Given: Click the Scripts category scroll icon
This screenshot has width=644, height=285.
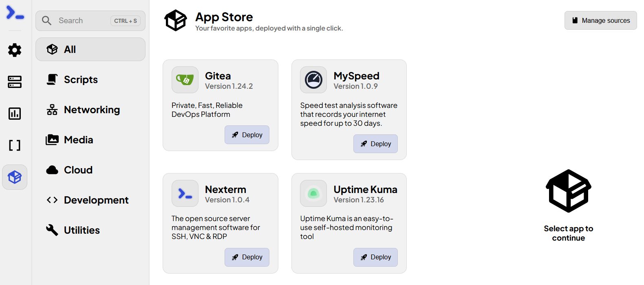Looking at the screenshot, I should (52, 79).
